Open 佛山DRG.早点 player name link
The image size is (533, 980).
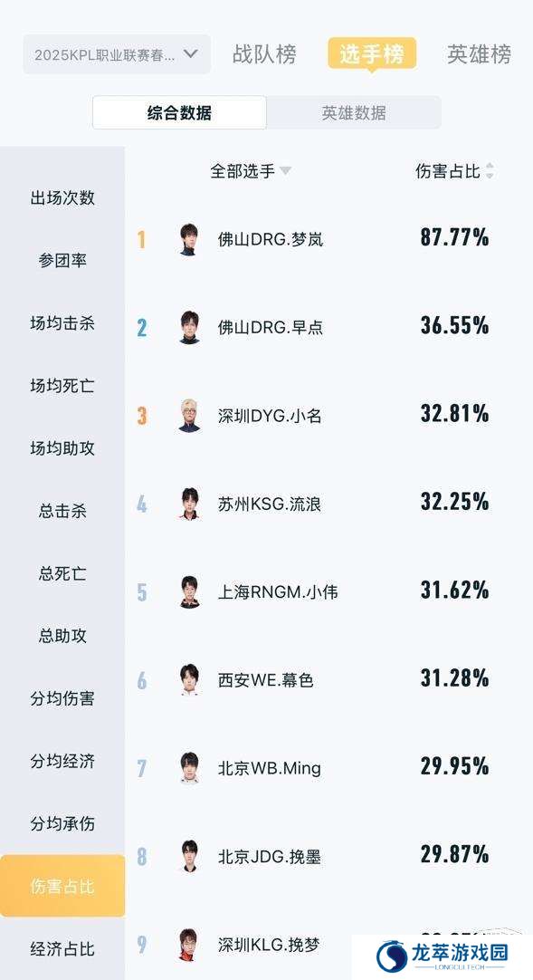coord(271,328)
